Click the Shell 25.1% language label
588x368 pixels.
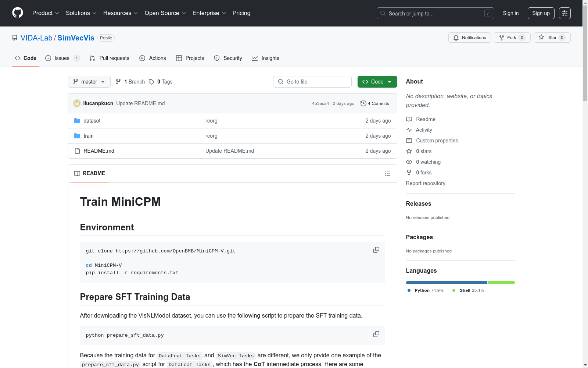pos(468,290)
